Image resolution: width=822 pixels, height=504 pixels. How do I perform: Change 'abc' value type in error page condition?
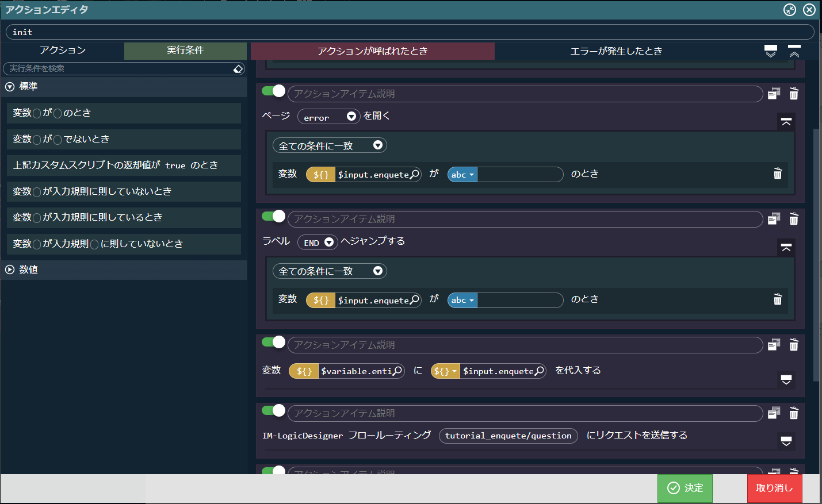click(462, 175)
